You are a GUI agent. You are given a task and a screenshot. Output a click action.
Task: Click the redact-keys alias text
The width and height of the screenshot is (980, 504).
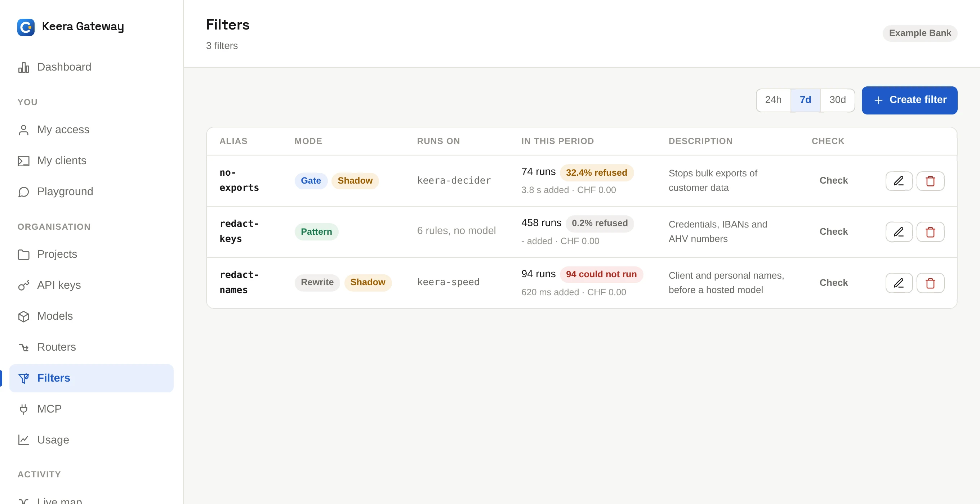point(239,231)
